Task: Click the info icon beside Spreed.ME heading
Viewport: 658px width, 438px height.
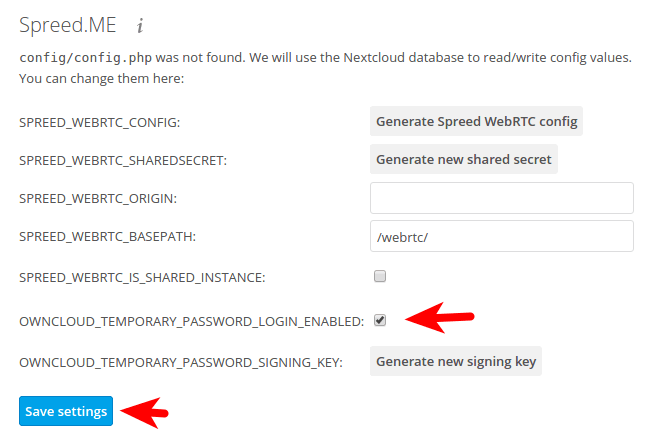Action: tap(140, 25)
